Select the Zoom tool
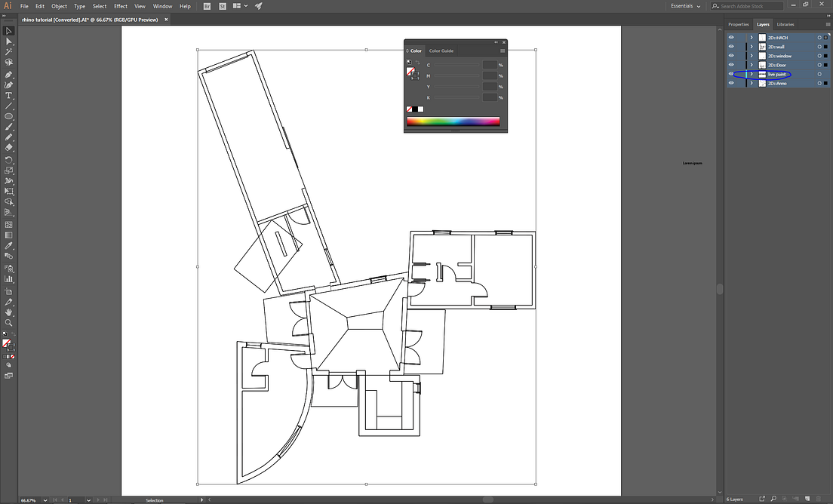 pyautogui.click(x=8, y=322)
